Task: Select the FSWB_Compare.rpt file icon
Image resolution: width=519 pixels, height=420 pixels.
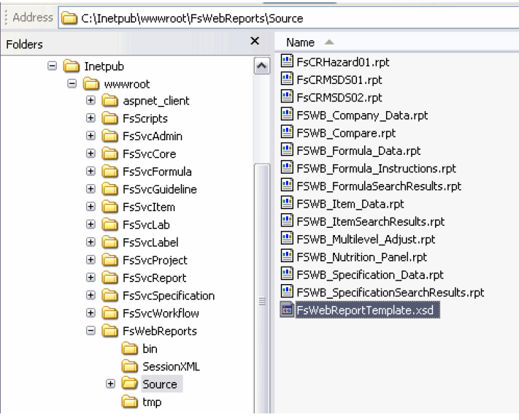Action: coord(287,134)
